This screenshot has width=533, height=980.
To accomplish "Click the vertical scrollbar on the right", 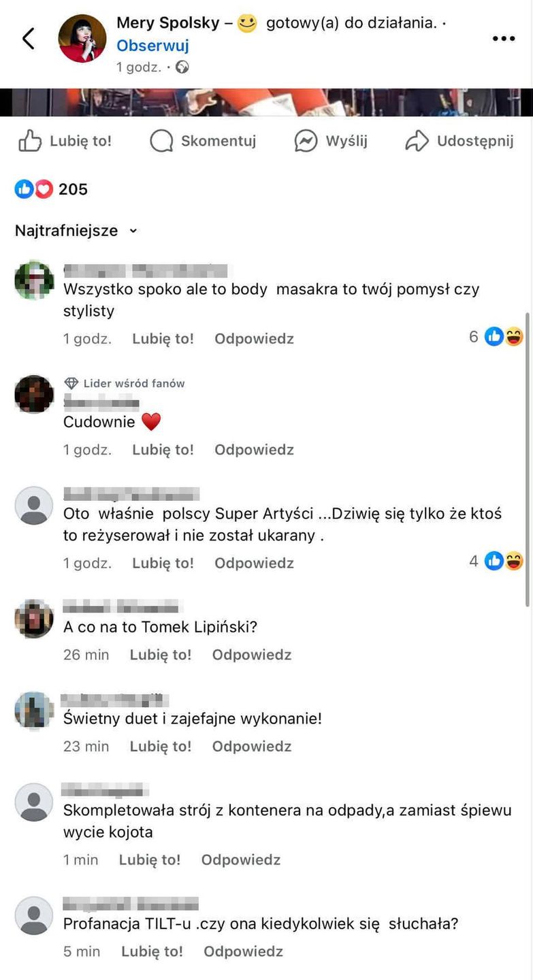I will click(x=529, y=459).
